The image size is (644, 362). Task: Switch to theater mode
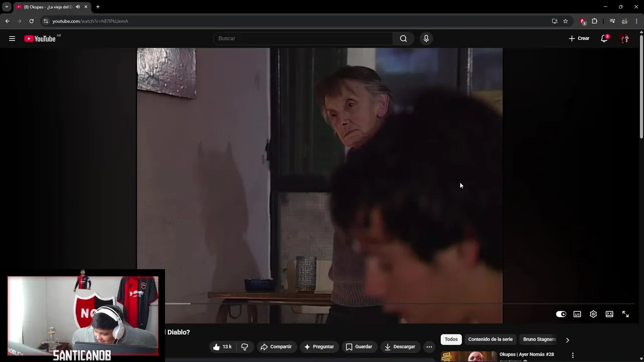pos(609,314)
